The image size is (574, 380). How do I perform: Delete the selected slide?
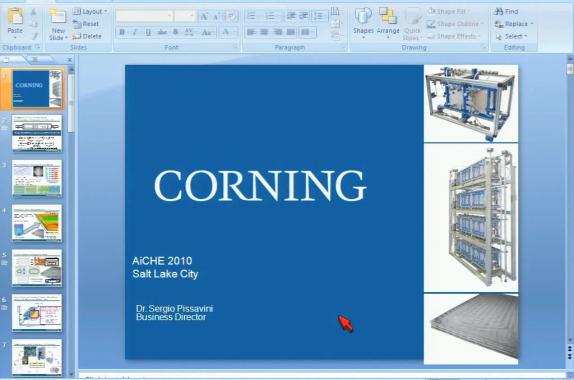click(x=87, y=36)
